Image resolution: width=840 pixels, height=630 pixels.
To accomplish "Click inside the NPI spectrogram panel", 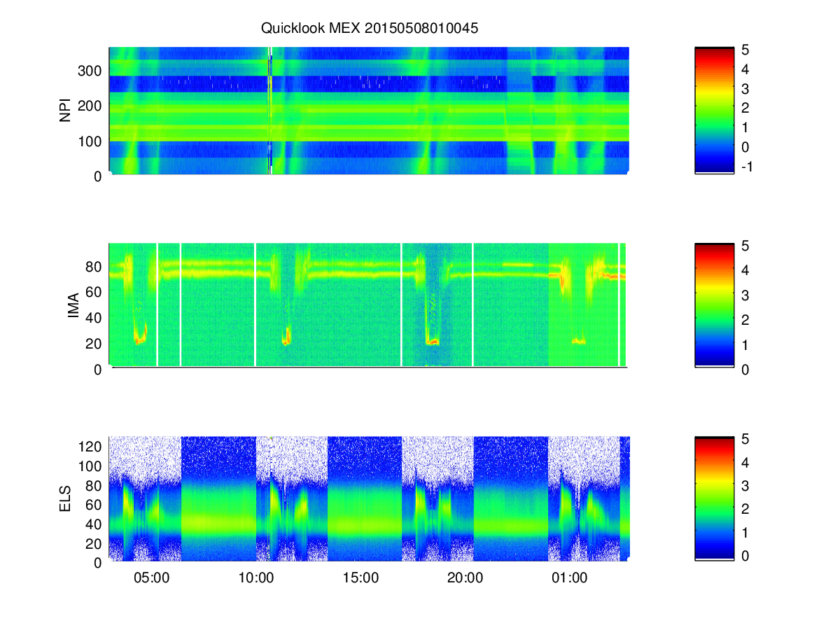I will (x=369, y=111).
